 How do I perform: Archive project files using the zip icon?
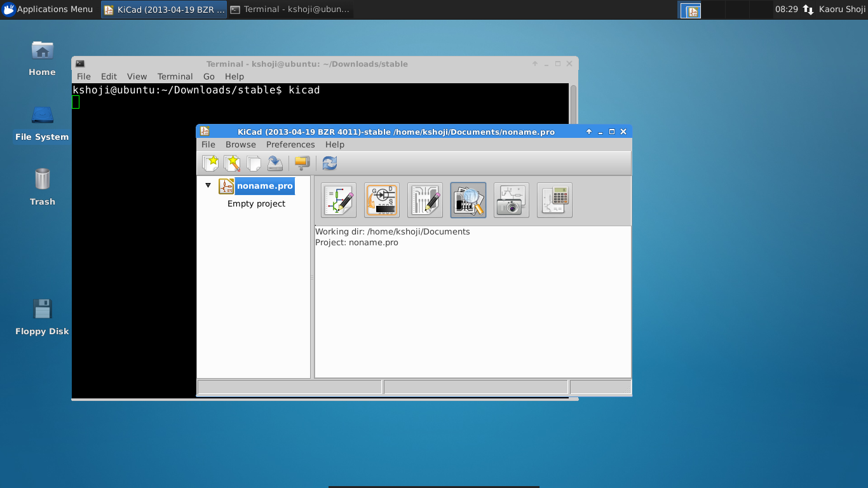pyautogui.click(x=302, y=163)
